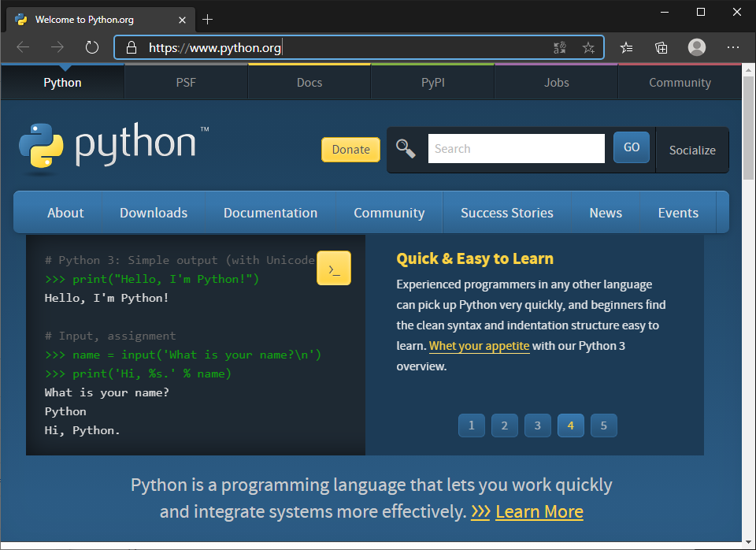The height and width of the screenshot is (550, 756).
Task: Select the PSF top-level tab
Action: coord(186,83)
